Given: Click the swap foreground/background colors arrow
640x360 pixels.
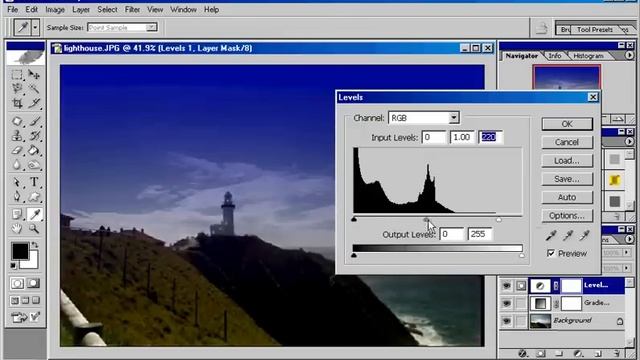Looking at the screenshot, I should pos(35,245).
